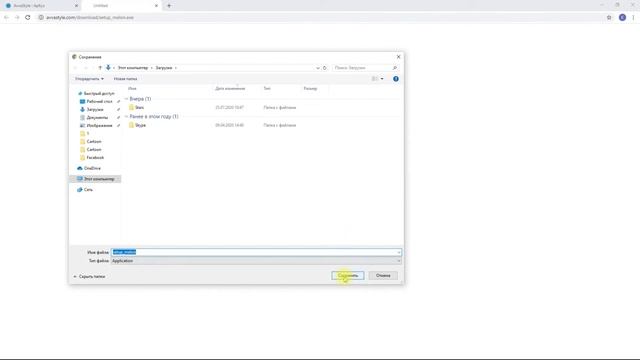Screen dimensions: 640x360
Task: Click Загрузки in the breadcrumb path
Action: coord(164,68)
